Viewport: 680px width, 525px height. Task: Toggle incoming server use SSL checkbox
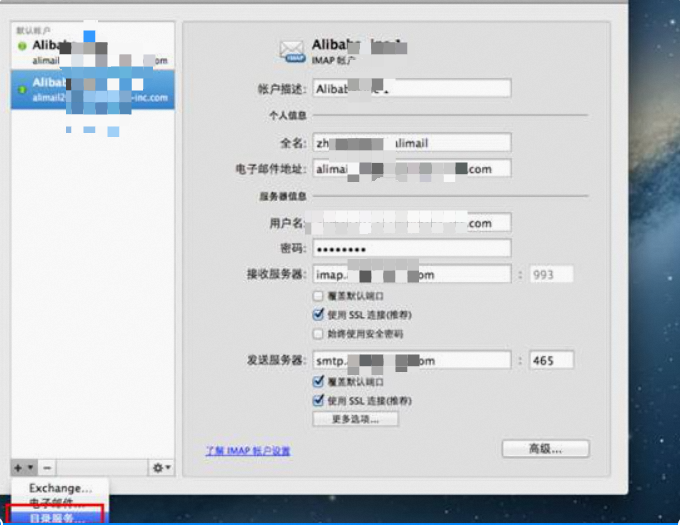point(318,315)
